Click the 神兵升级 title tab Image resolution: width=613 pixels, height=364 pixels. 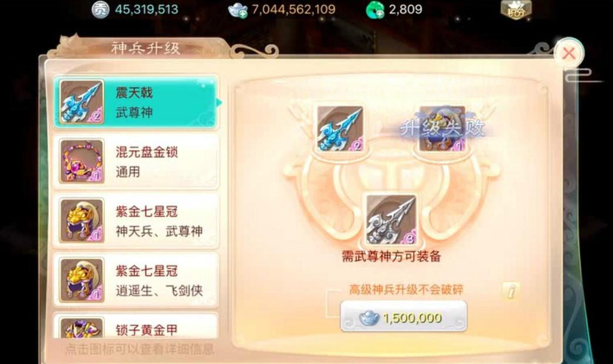click(145, 49)
